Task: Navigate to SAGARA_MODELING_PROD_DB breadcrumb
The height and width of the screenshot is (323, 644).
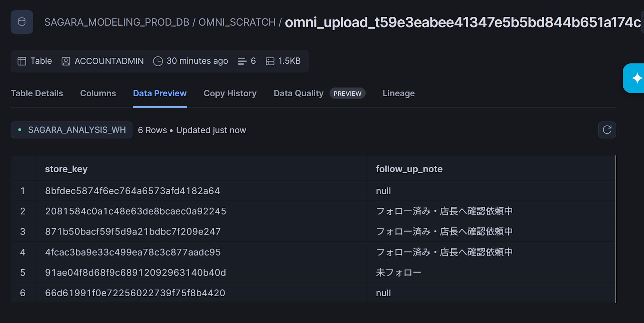Action: click(x=117, y=22)
